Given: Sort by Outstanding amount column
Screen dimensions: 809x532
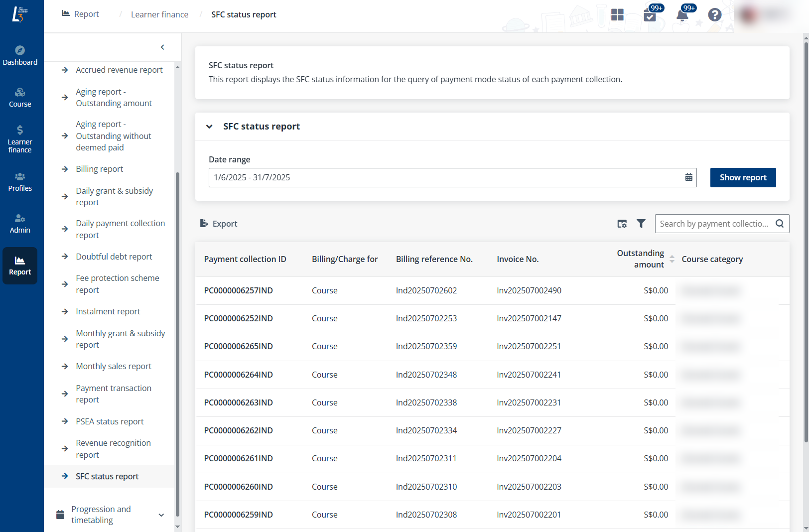Looking at the screenshot, I should pos(672,259).
